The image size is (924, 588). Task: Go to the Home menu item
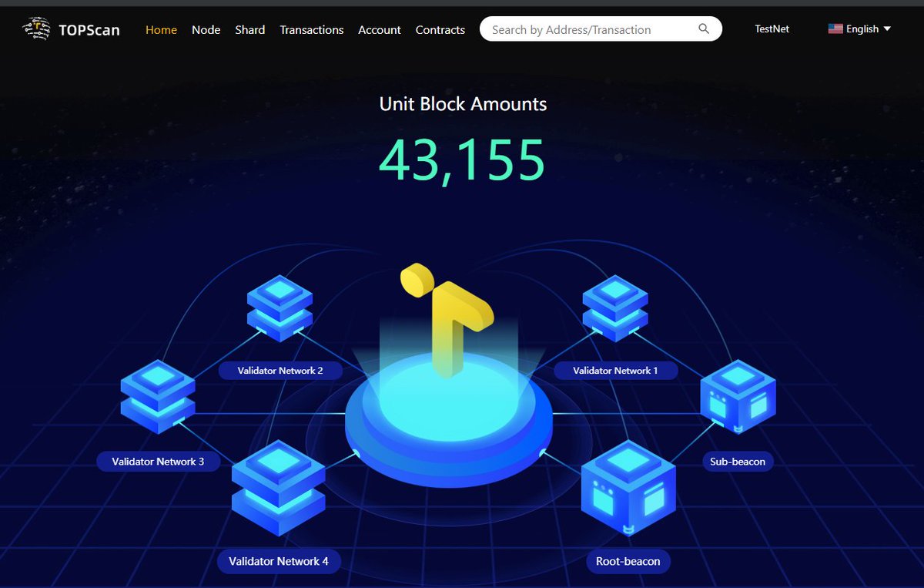(x=161, y=30)
